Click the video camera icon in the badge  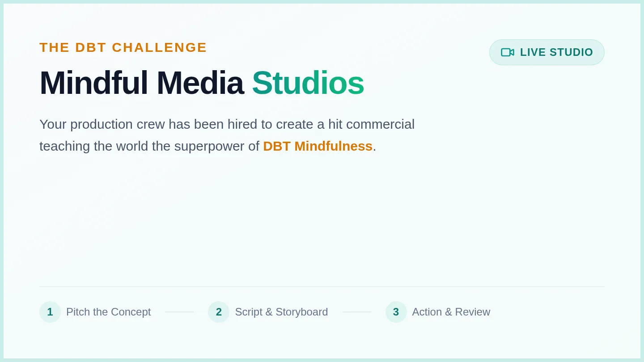(508, 52)
